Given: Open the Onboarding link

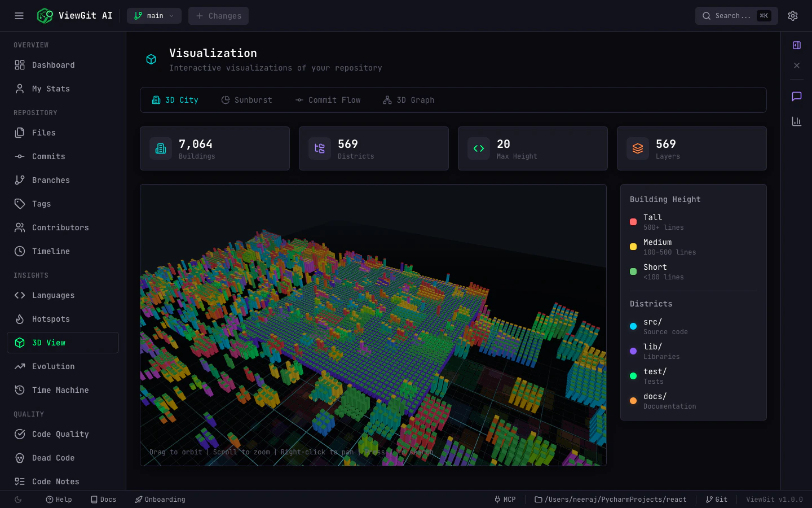Looking at the screenshot, I should (160, 500).
